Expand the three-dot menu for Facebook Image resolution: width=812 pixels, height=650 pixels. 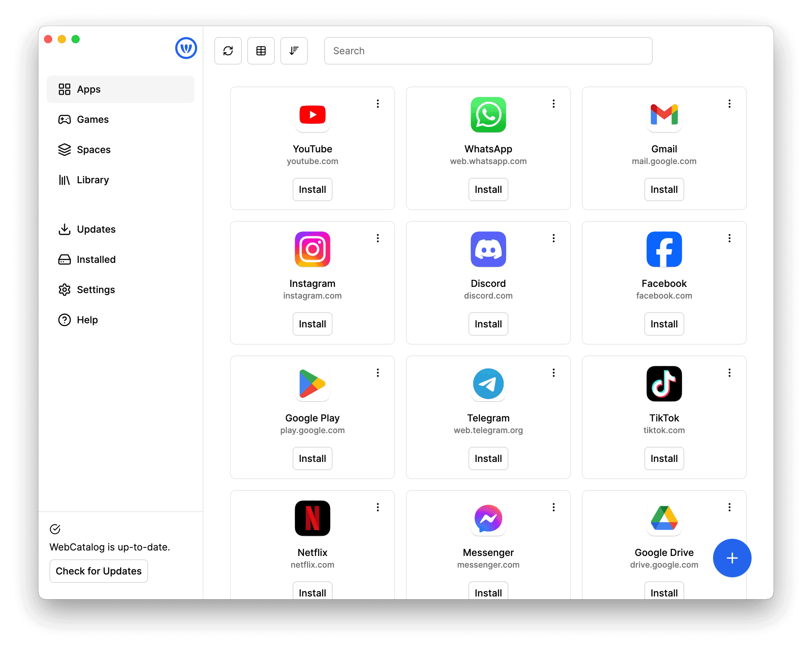pos(729,238)
